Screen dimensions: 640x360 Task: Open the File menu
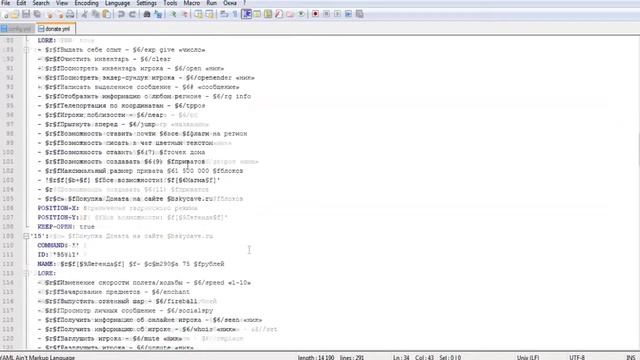5,3
